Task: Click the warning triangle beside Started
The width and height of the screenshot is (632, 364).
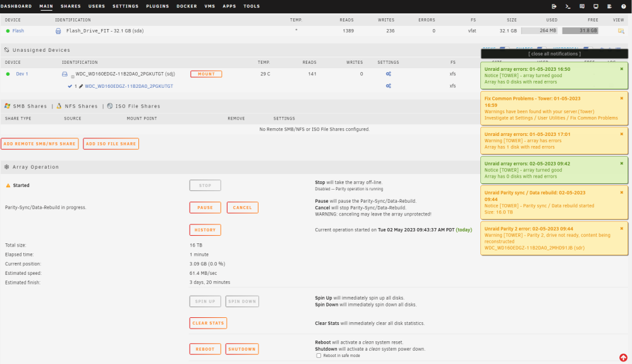Action: pos(8,185)
